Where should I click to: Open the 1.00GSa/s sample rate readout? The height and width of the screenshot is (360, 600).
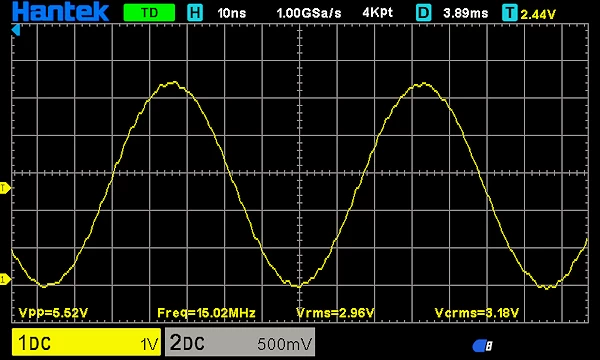[x=308, y=13]
